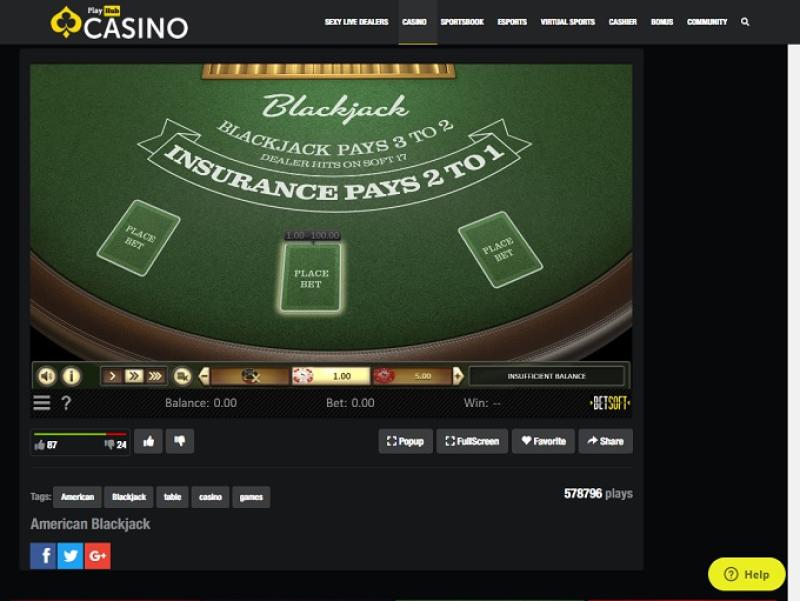This screenshot has width=800, height=601.
Task: Open the hamburger game menu
Action: [42, 403]
